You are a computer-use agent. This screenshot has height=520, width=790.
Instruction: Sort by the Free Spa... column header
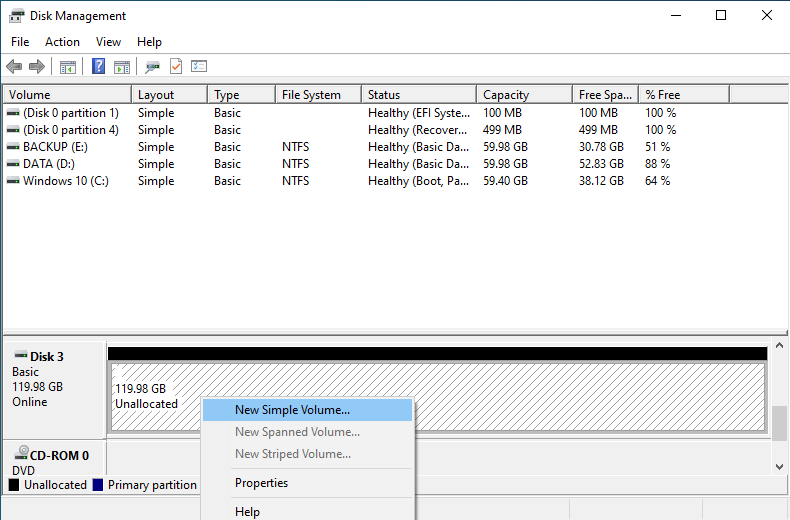[606, 95]
